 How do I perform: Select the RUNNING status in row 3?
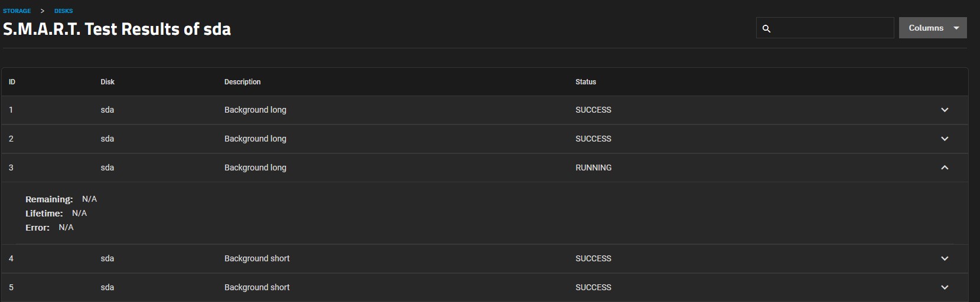pyautogui.click(x=594, y=168)
